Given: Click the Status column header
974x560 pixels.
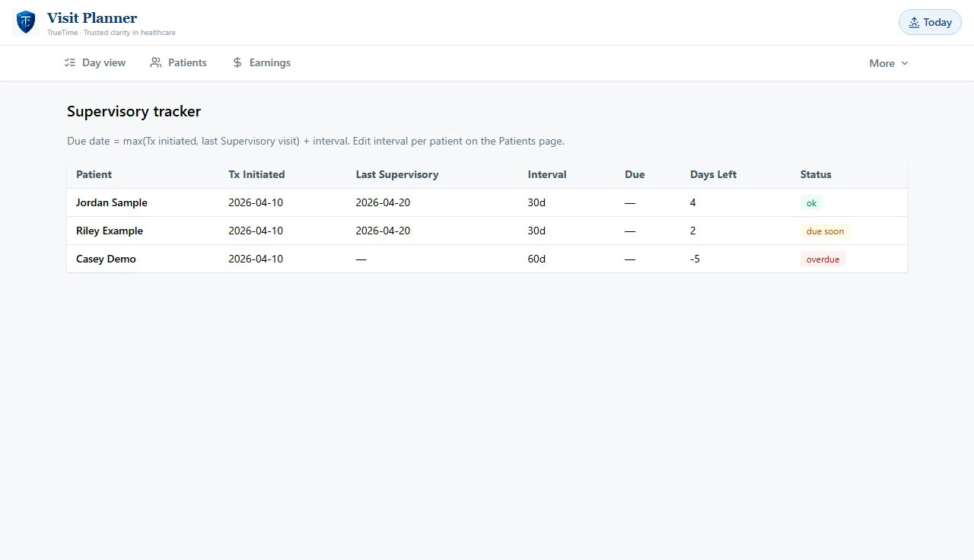Looking at the screenshot, I should [x=816, y=174].
